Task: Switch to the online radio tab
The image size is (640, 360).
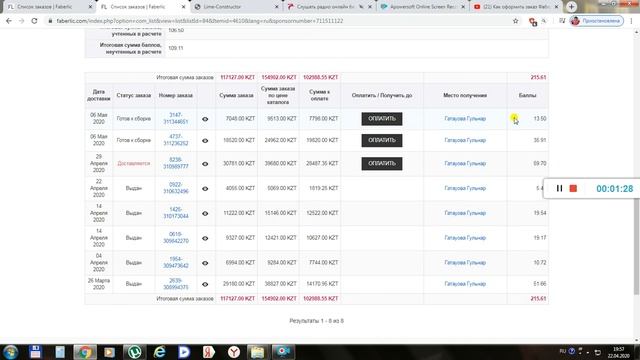Action: pyautogui.click(x=329, y=7)
